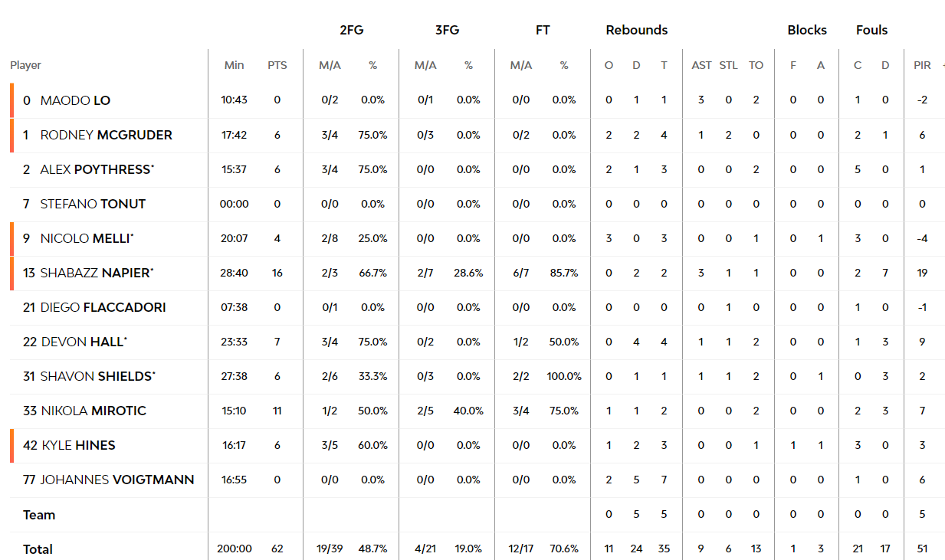945x560 pixels.
Task: Open Stefano Tonut player profile
Action: 93,204
